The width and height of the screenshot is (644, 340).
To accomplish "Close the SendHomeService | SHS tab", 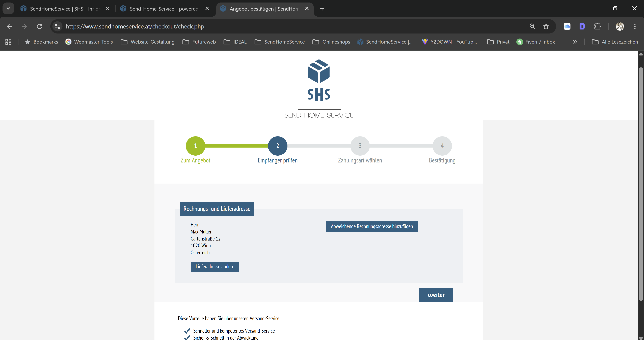I will point(107,9).
